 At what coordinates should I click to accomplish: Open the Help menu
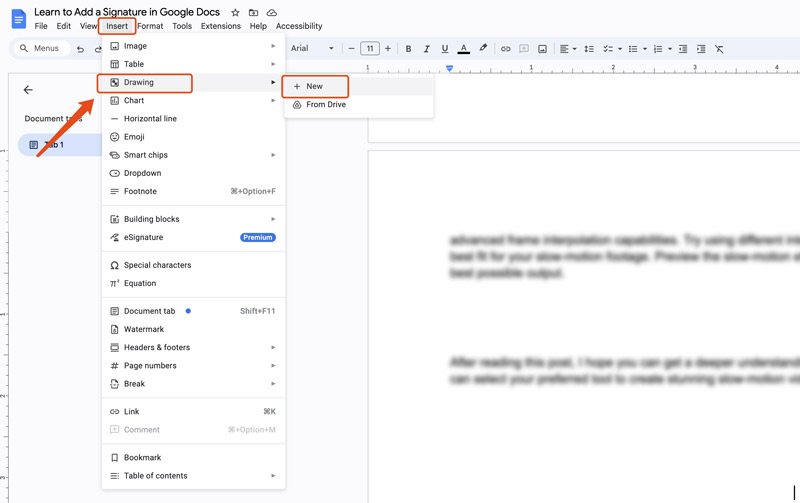[258, 26]
